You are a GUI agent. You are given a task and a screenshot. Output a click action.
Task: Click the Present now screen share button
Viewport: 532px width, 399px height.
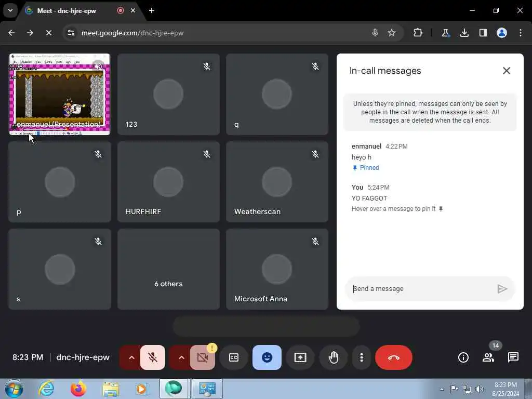point(300,357)
